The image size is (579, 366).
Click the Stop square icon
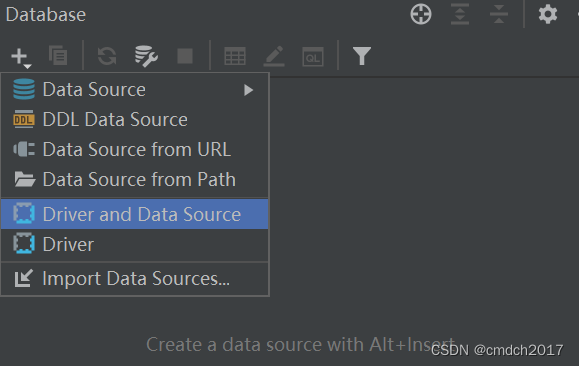185,56
